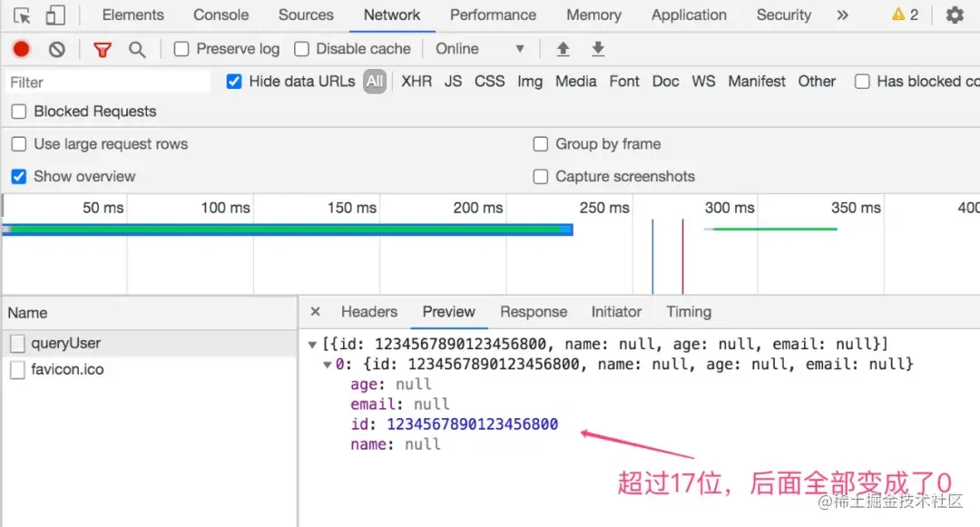Open the network search magnifier
980x527 pixels.
coord(137,49)
